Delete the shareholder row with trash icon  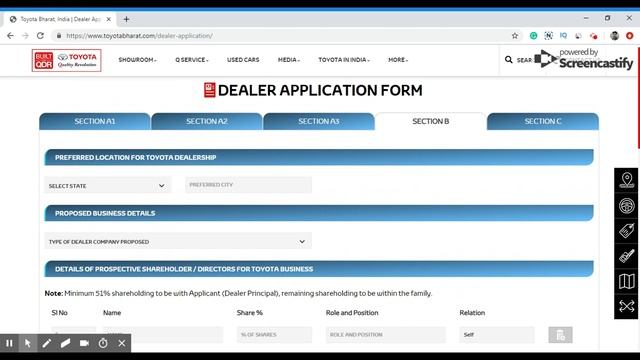pos(560,335)
